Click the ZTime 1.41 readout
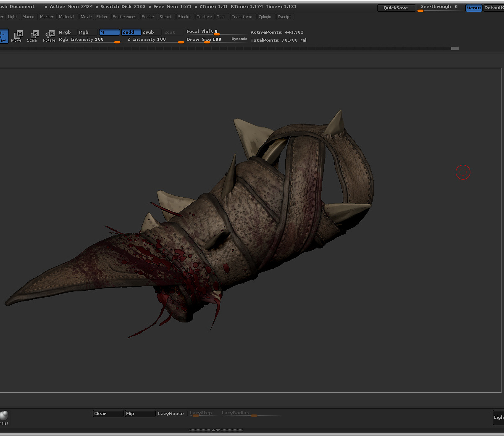This screenshot has width=504, height=436. pyautogui.click(x=214, y=7)
